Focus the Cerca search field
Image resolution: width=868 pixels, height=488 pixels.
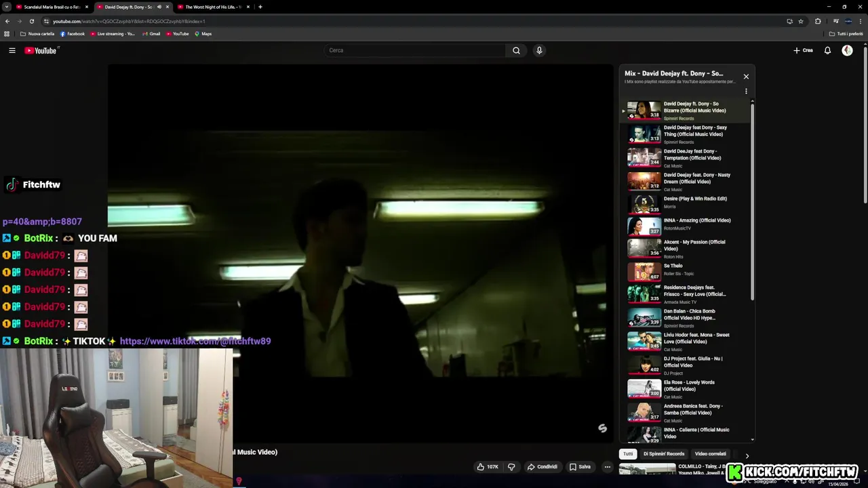415,50
